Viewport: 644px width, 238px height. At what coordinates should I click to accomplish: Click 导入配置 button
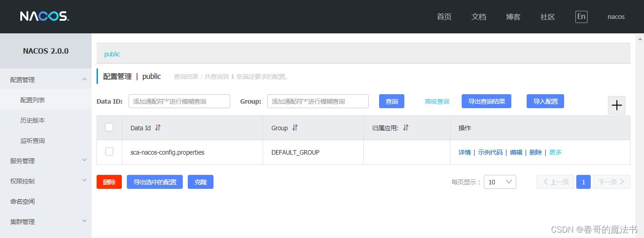coord(545,101)
